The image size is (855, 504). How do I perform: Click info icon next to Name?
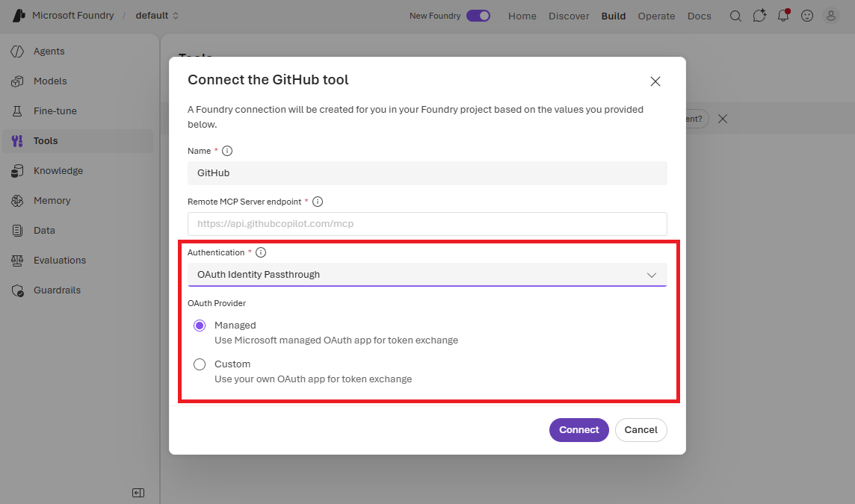(x=227, y=151)
